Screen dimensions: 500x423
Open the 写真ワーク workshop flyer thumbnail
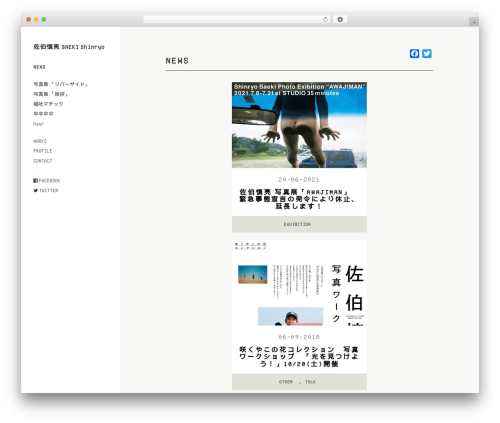click(299, 283)
